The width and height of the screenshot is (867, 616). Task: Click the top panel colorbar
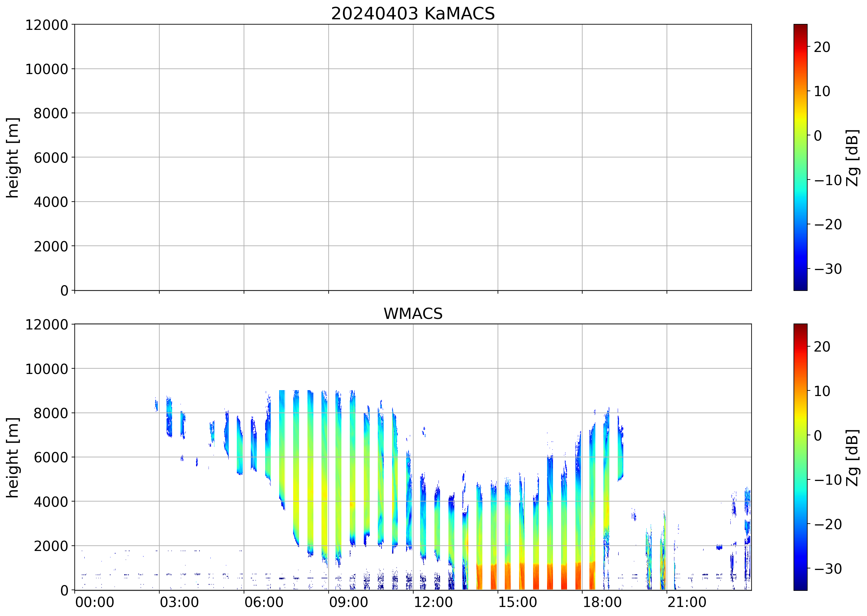tap(800, 157)
